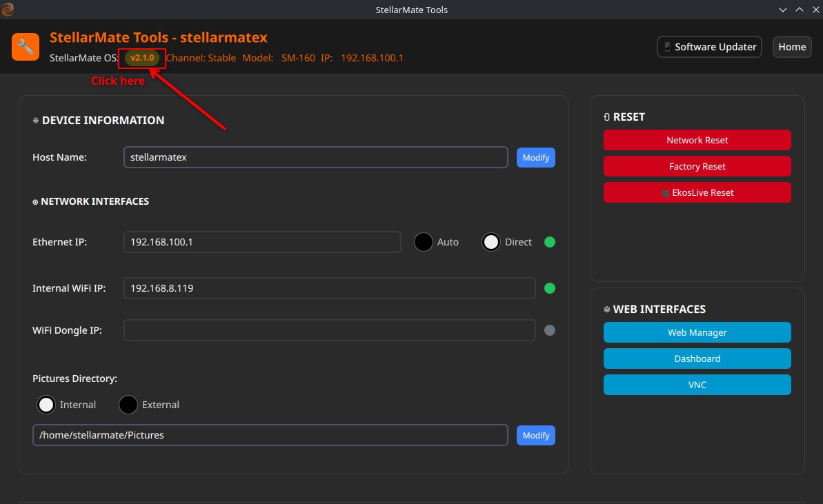Viewport: 823px width, 504px height.
Task: Maximize the StellarMate Tools window
Action: click(x=800, y=10)
